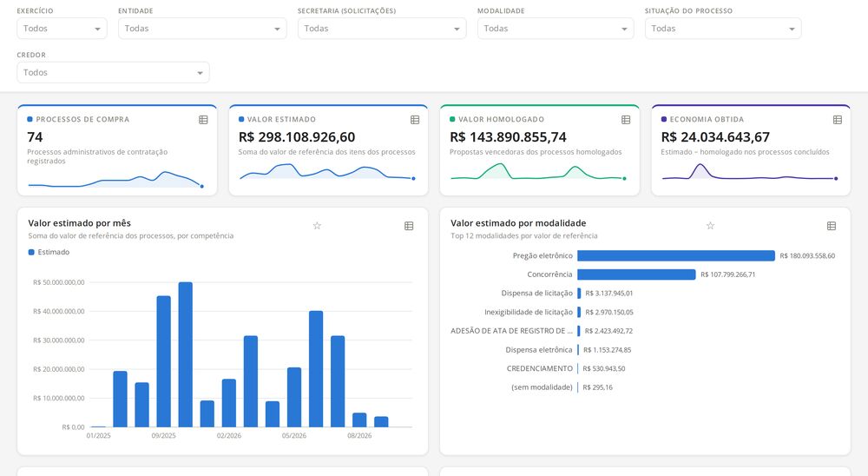Expand the Situação do Processo dropdown
Image resolution: width=868 pixels, height=476 pixels.
[723, 29]
